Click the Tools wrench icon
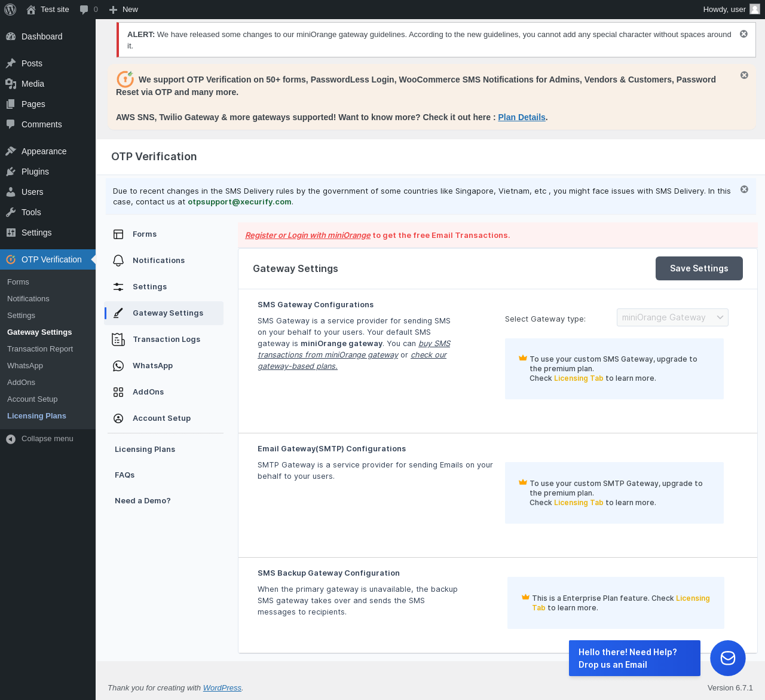This screenshot has height=700, width=765. 11,212
